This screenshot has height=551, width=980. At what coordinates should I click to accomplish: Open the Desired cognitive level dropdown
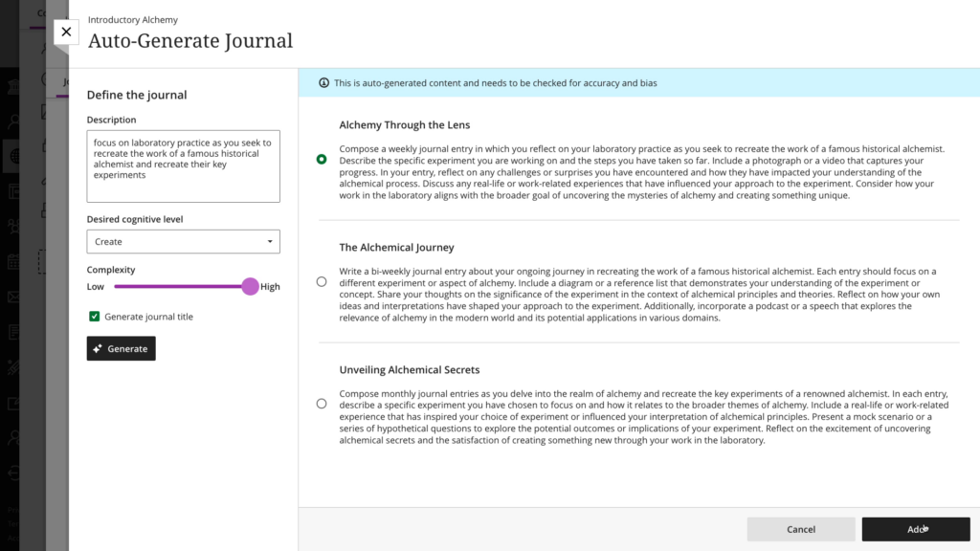tap(183, 242)
